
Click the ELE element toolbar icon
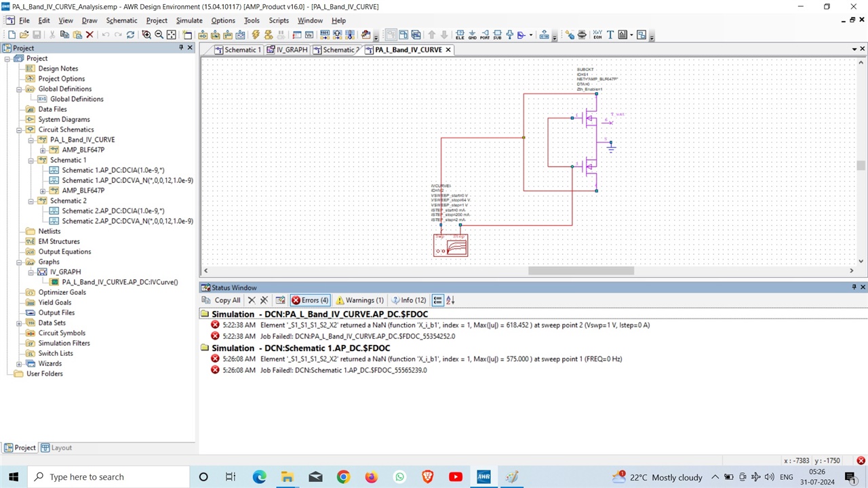click(460, 35)
